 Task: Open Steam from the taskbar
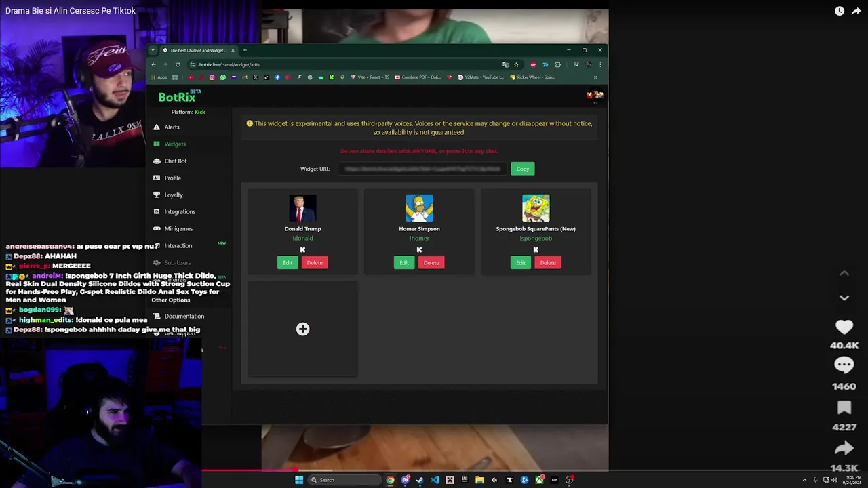pyautogui.click(x=420, y=480)
